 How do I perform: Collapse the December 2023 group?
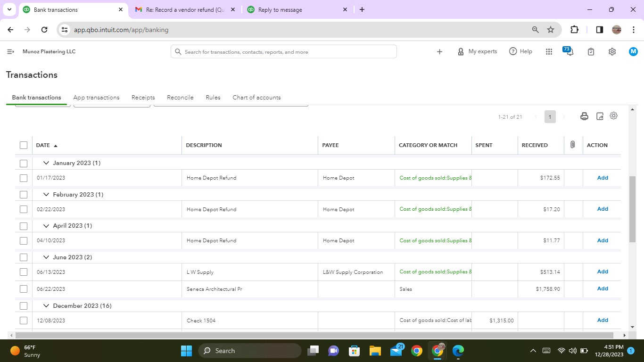[46, 305]
